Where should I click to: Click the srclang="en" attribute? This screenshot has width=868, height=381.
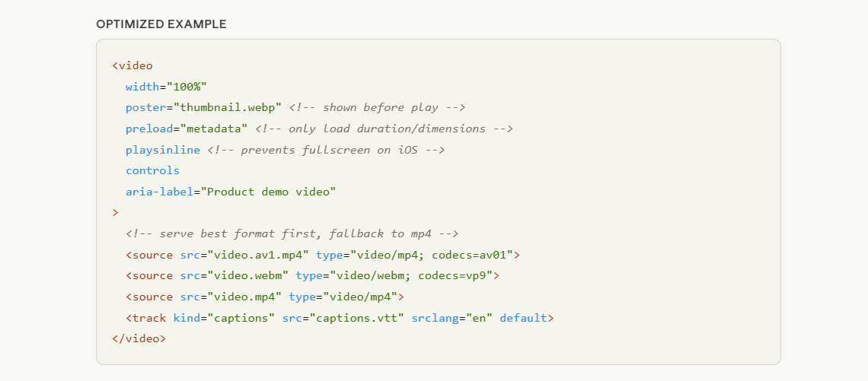(452, 318)
